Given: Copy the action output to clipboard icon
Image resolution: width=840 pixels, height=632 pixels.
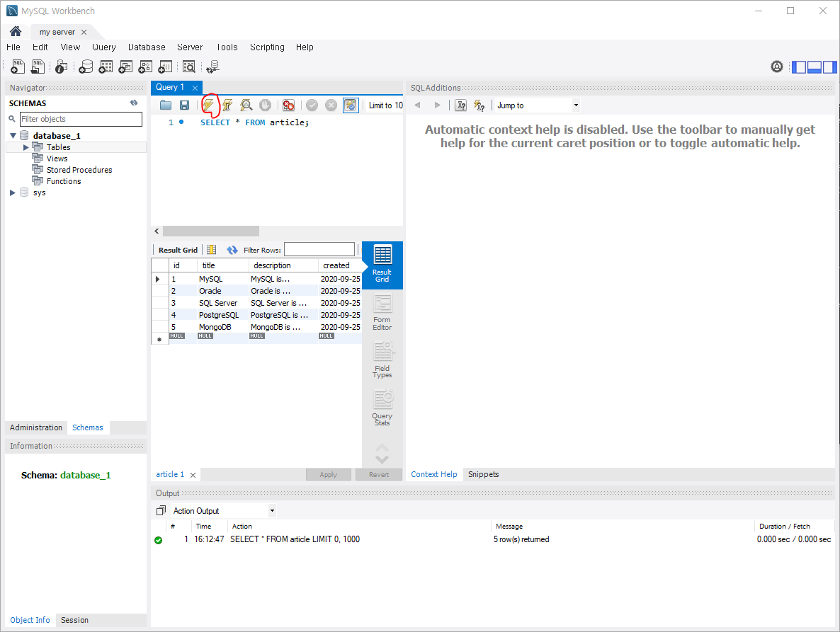Looking at the screenshot, I should coord(161,510).
